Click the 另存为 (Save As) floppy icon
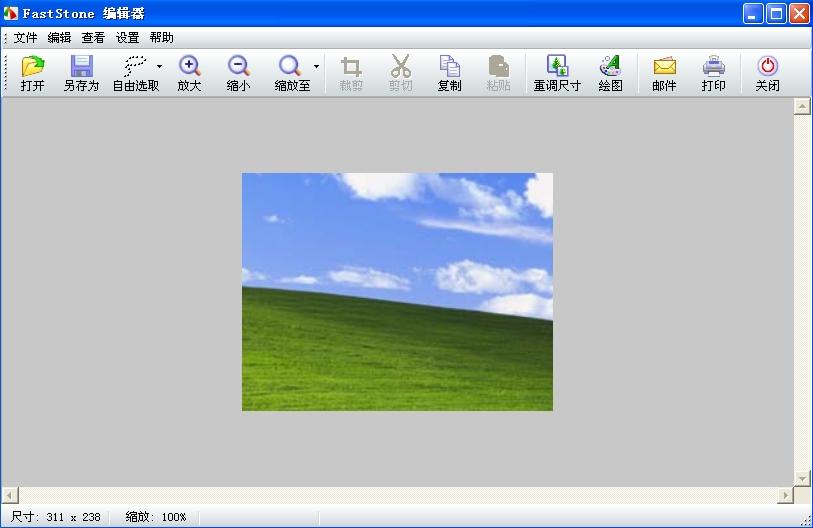This screenshot has width=813, height=528. (81, 73)
